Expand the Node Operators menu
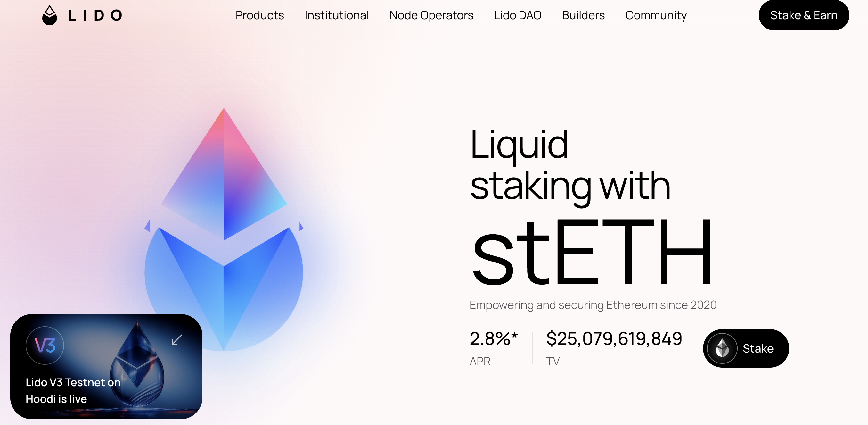 (x=431, y=15)
